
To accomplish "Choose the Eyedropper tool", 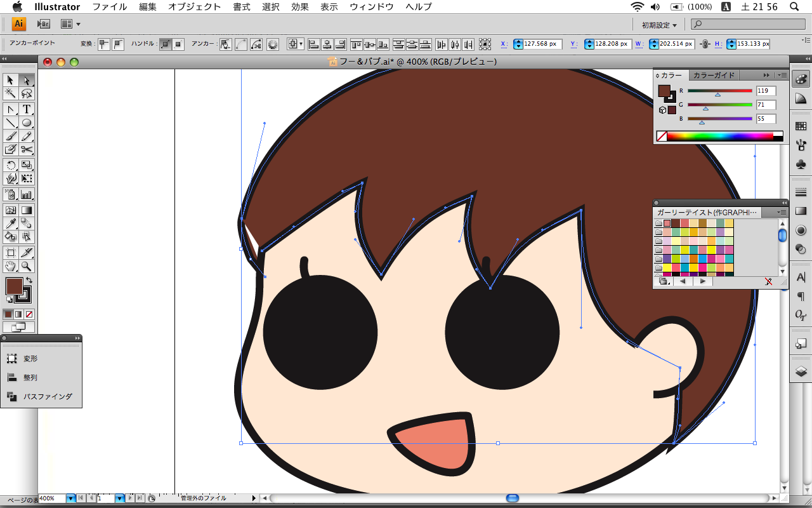I will click(x=11, y=223).
